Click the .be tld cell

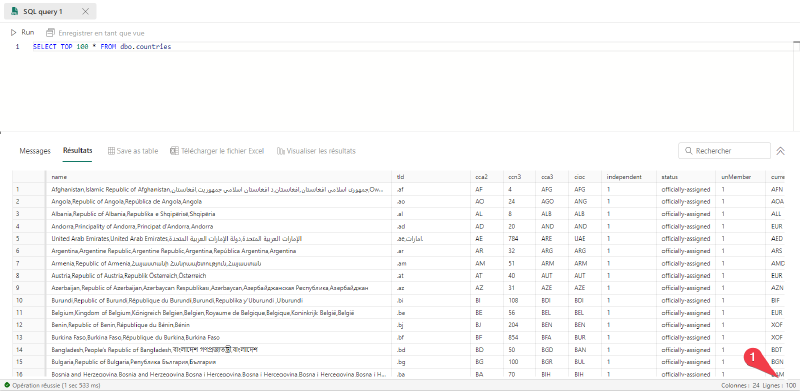pyautogui.click(x=431, y=313)
